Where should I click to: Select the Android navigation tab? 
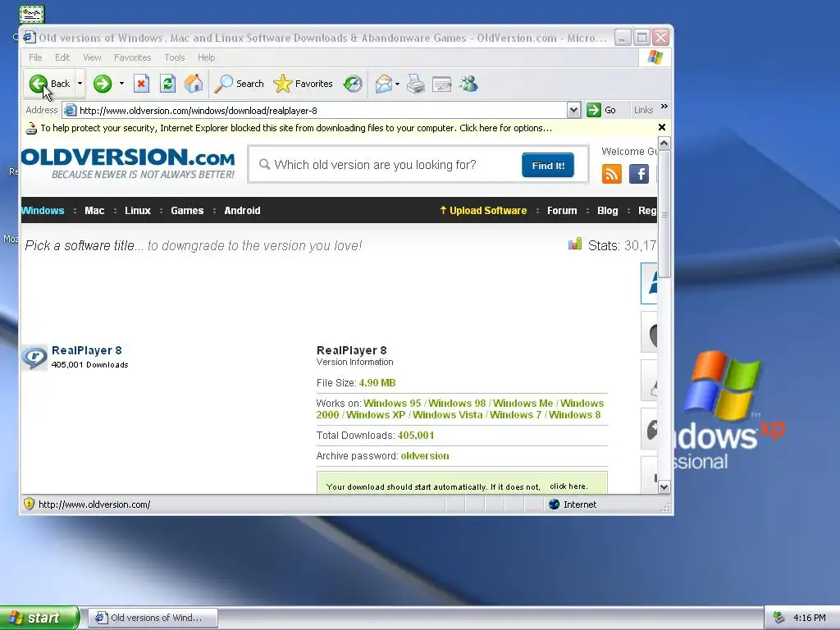[x=242, y=211]
